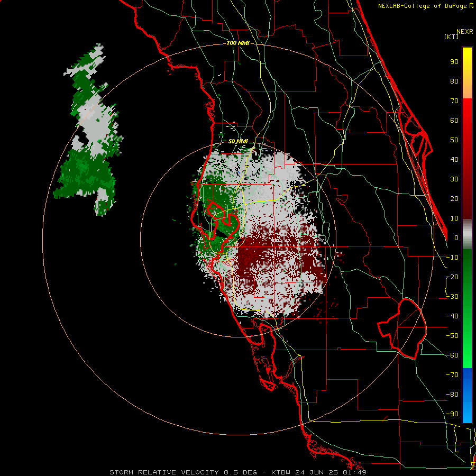Click the 100 NMI range ring label
This screenshot has width=476, height=476.
(238, 43)
